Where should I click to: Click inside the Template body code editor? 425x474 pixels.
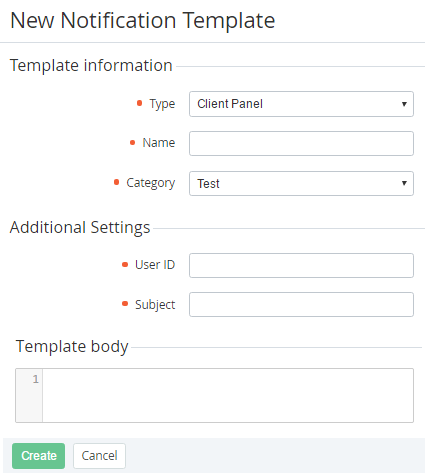click(x=228, y=395)
